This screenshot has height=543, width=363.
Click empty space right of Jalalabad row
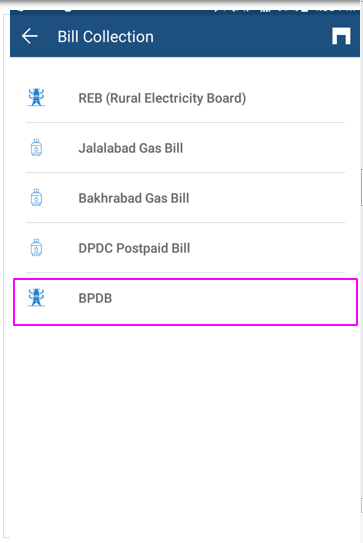point(265,148)
